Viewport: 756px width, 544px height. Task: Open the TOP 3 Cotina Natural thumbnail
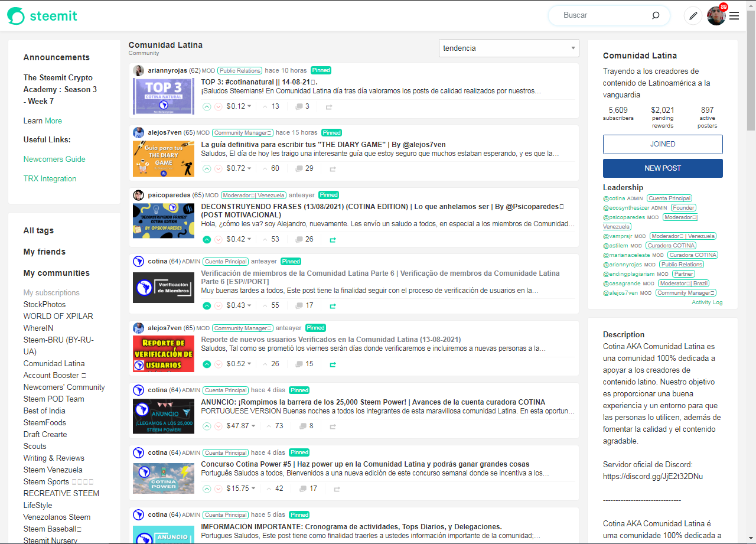pos(164,97)
